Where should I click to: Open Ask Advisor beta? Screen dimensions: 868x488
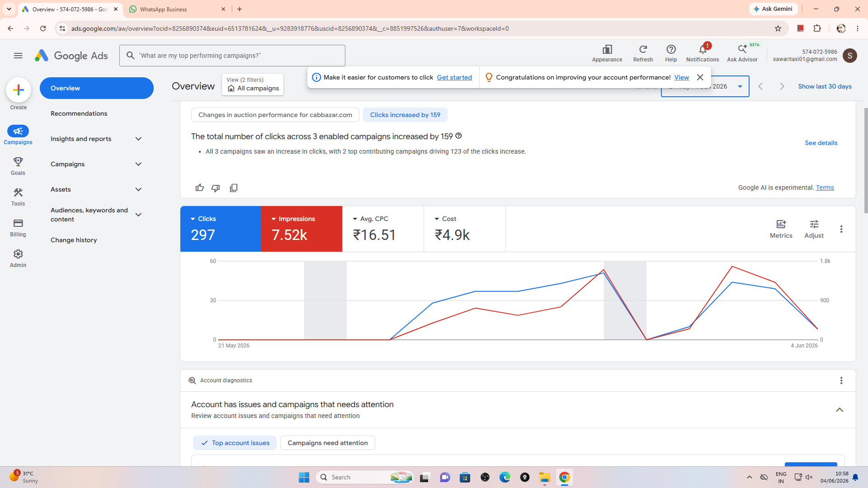point(742,53)
